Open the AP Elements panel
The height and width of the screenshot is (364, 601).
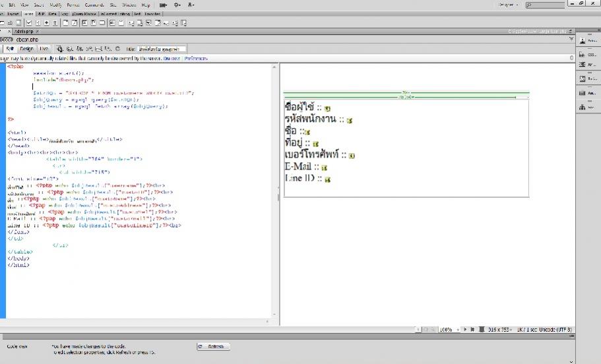(x=588, y=65)
